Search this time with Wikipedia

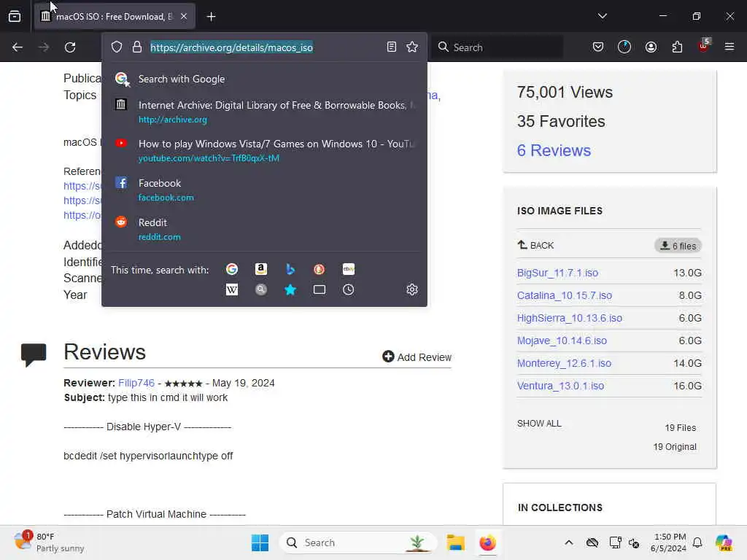coord(232,289)
